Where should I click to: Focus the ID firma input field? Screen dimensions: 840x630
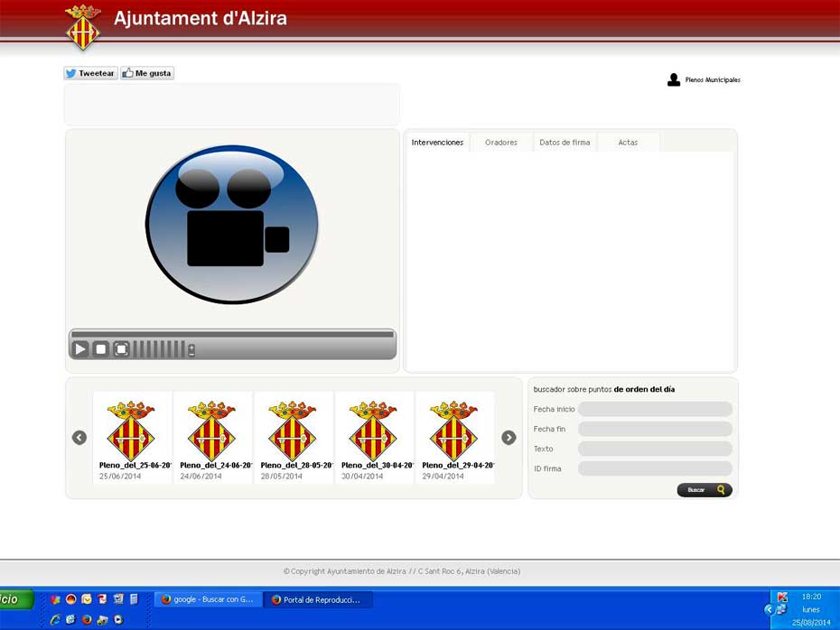coord(655,468)
